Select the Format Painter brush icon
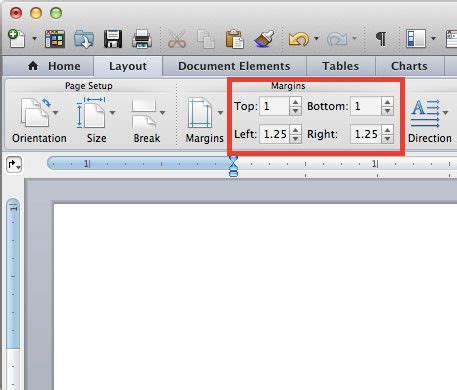The height and width of the screenshot is (390, 457). [x=264, y=39]
